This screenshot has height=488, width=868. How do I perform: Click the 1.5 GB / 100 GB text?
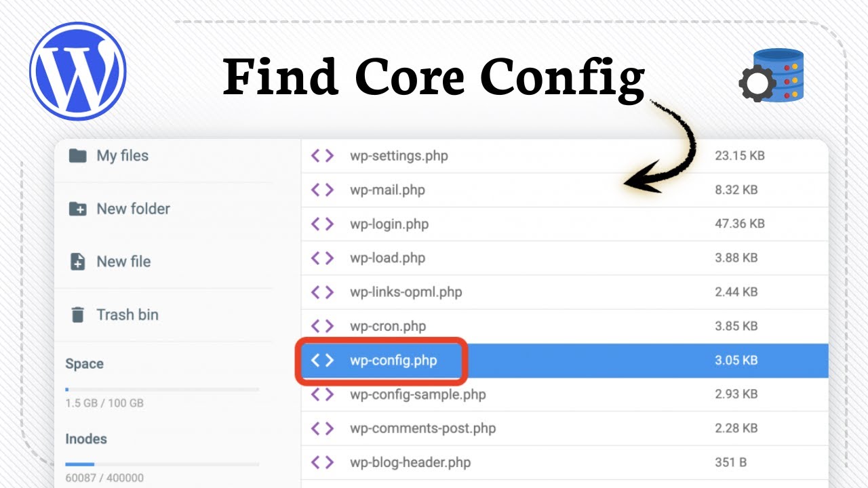point(104,403)
